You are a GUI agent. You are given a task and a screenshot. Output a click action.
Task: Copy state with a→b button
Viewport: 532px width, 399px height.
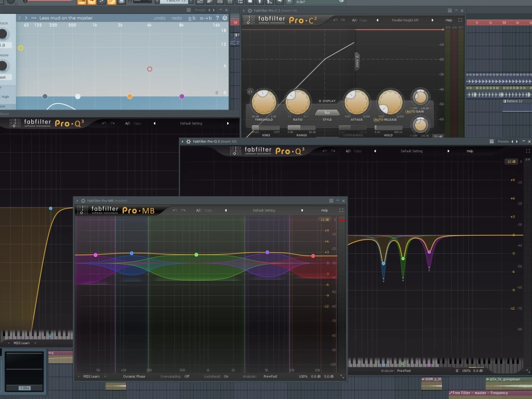pyautogui.click(x=205, y=18)
